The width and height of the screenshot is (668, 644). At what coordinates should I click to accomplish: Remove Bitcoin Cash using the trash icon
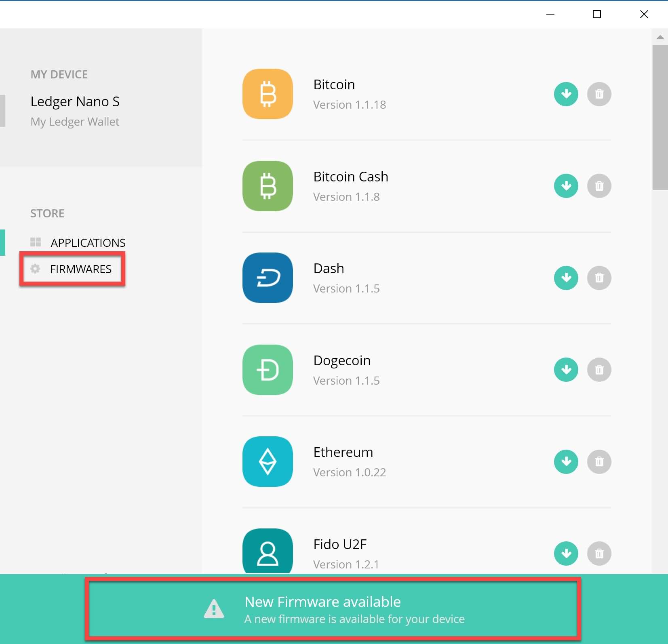(x=599, y=186)
